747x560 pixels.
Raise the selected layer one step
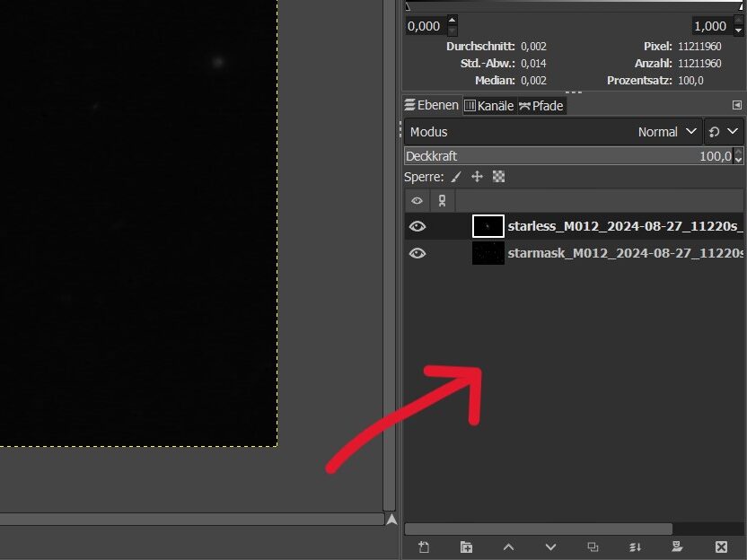(508, 547)
